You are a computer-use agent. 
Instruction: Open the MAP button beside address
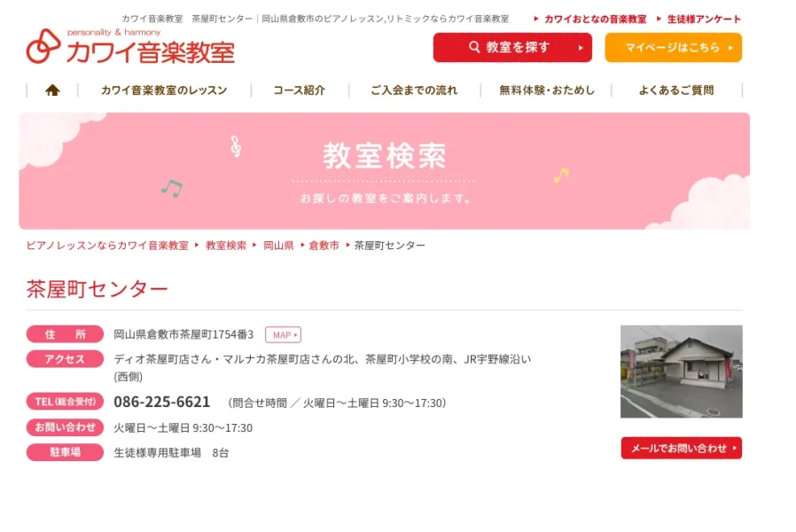284,335
